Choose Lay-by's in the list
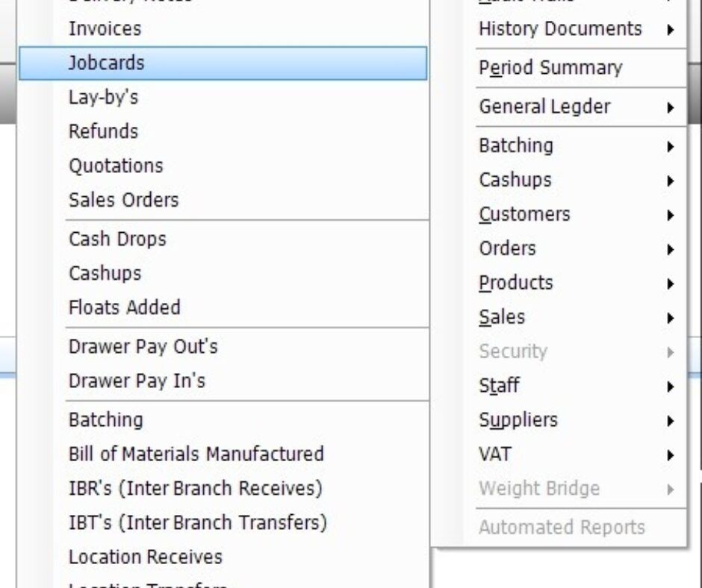702x588 pixels. [x=103, y=98]
